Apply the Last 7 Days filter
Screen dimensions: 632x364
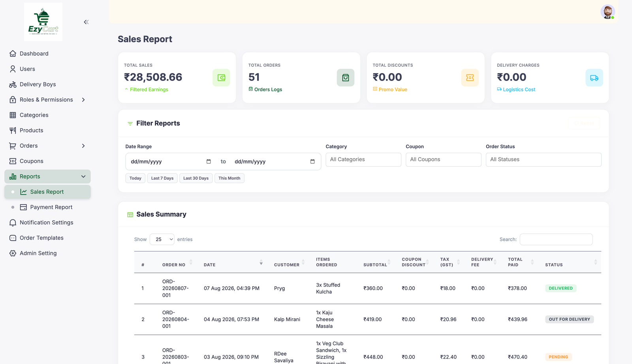(x=162, y=178)
